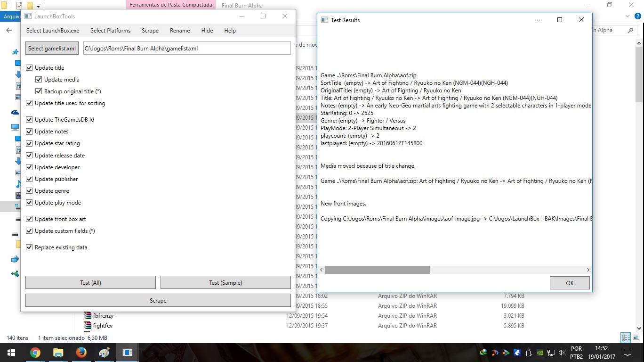644x362 pixels.
Task: Open the quick access toolbar dropdown arrow
Action: pyautogui.click(x=38, y=6)
